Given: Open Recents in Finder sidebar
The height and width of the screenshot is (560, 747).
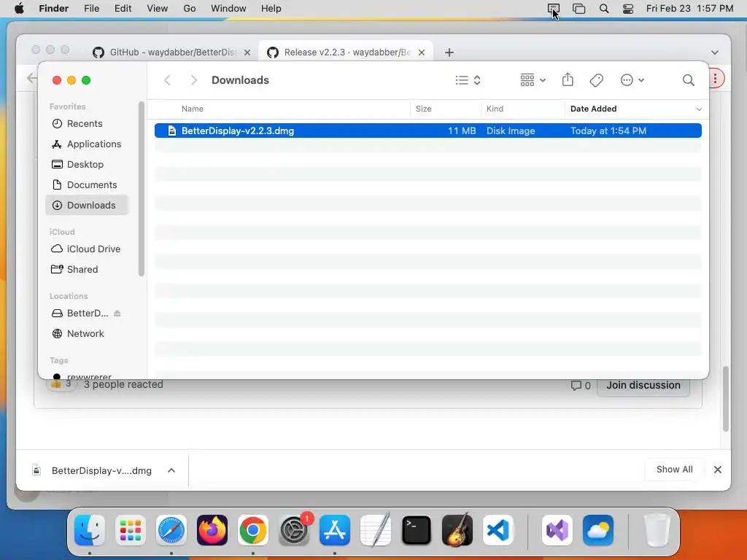Looking at the screenshot, I should point(88,124).
